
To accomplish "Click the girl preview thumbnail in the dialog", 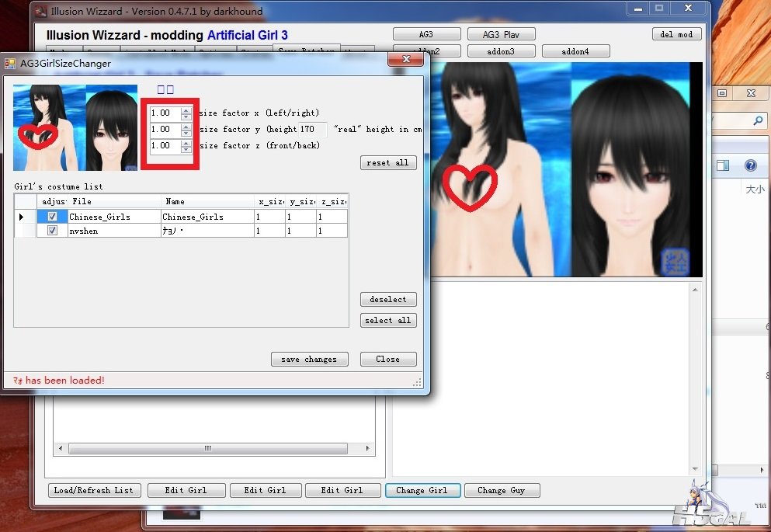I will [x=75, y=127].
